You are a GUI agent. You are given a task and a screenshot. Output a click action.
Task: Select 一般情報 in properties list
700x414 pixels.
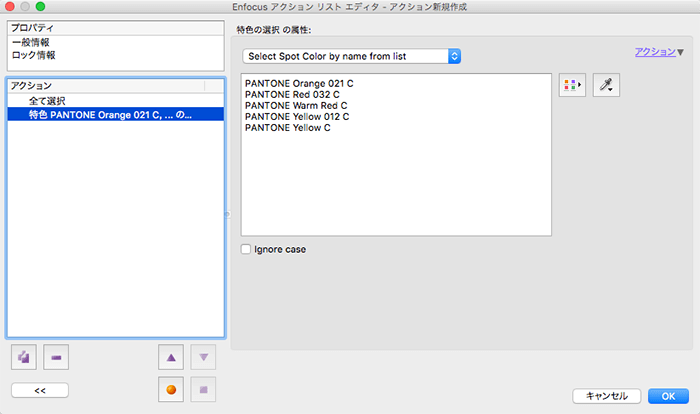click(x=31, y=42)
